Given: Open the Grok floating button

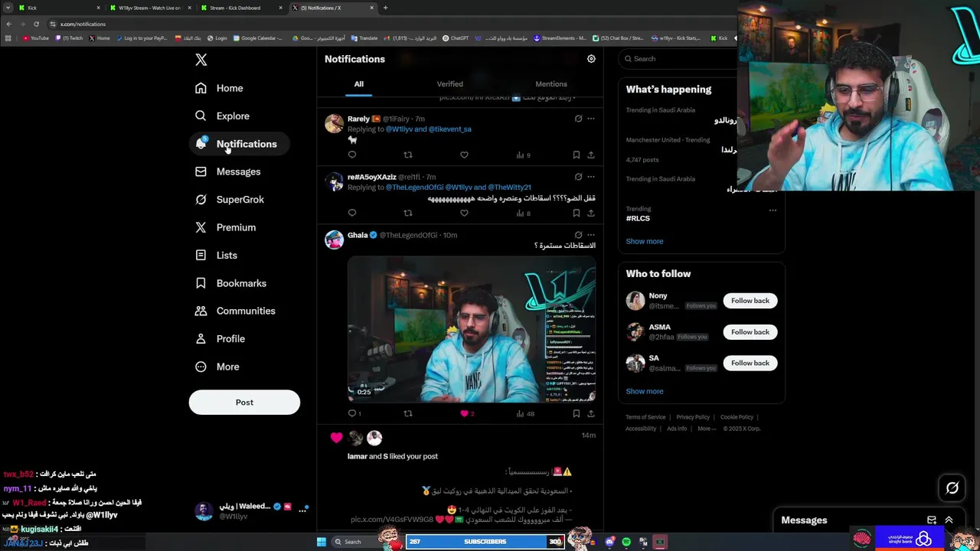Looking at the screenshot, I should point(952,487).
